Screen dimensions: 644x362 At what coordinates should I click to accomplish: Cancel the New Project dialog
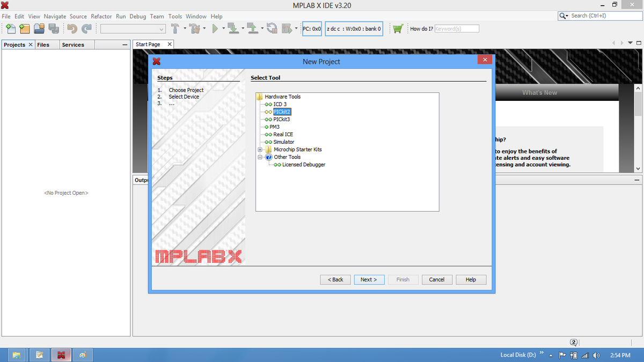click(x=437, y=279)
